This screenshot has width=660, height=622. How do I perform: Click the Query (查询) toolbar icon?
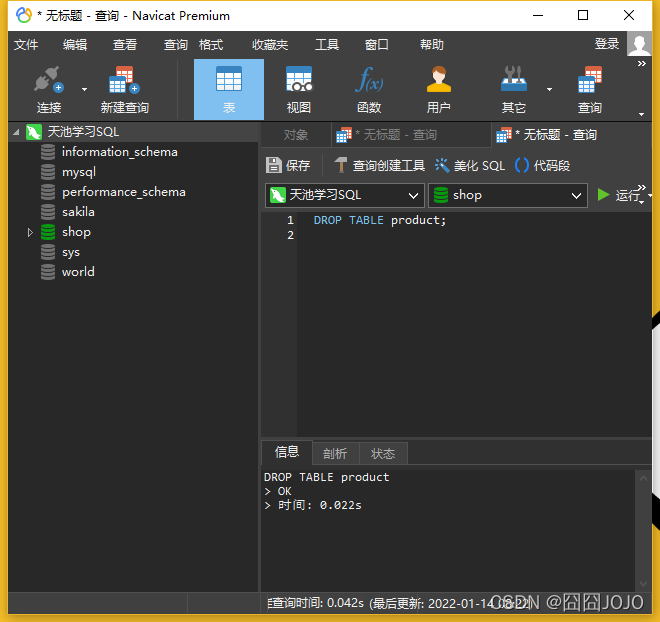tap(590, 79)
